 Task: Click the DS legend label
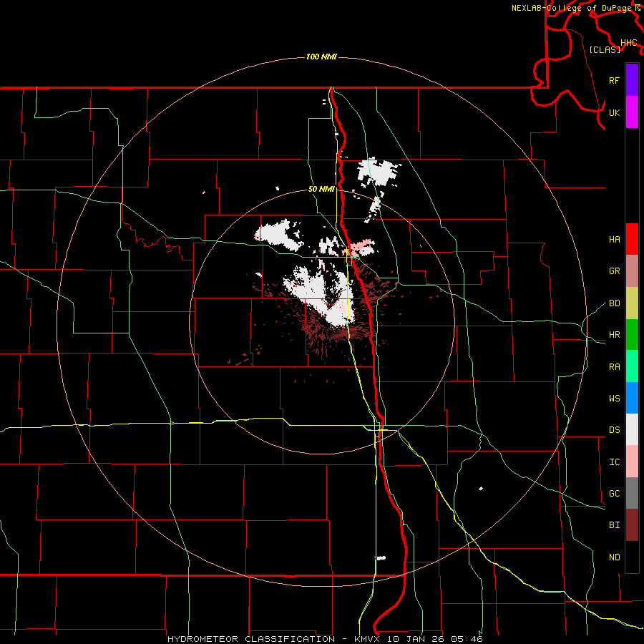click(x=614, y=430)
